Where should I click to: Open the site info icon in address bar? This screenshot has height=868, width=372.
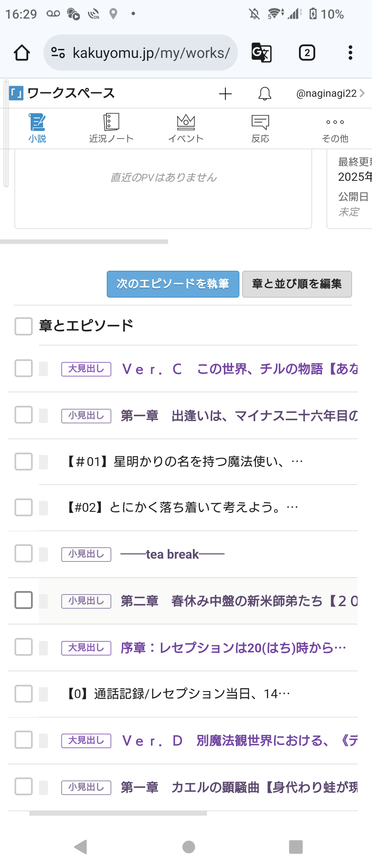coord(58,53)
